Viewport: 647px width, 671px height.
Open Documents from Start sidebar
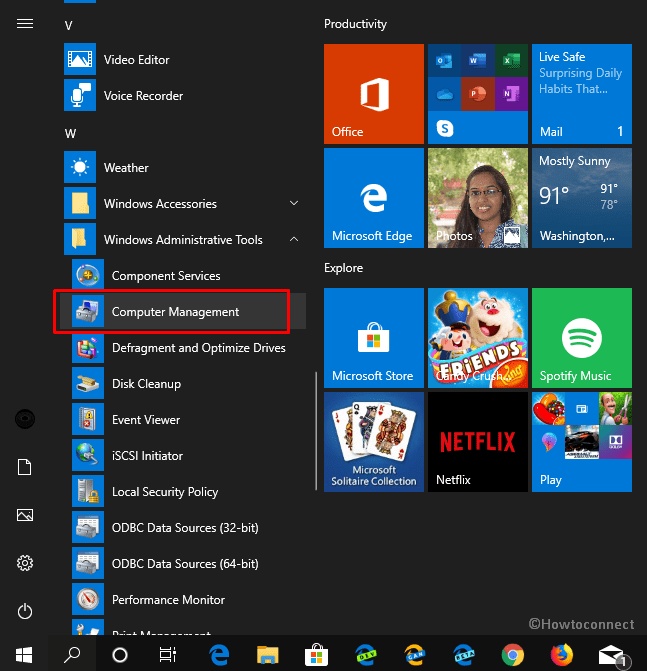[x=25, y=467]
